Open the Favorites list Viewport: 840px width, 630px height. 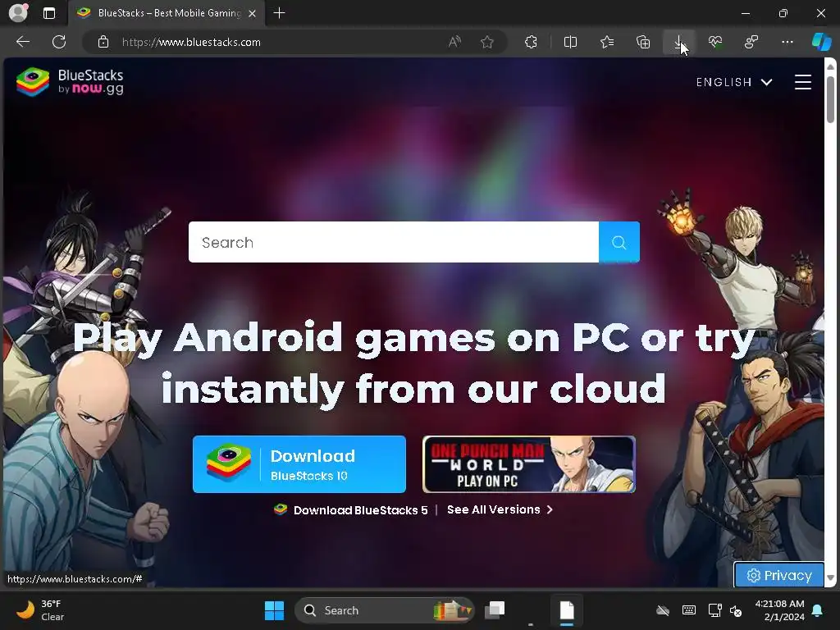pyautogui.click(x=607, y=42)
